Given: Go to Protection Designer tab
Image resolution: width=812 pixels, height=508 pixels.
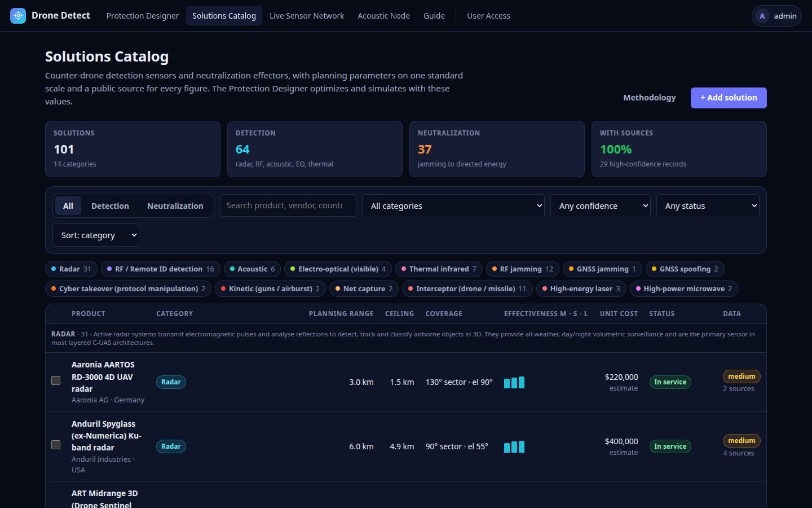Looking at the screenshot, I should [143, 16].
